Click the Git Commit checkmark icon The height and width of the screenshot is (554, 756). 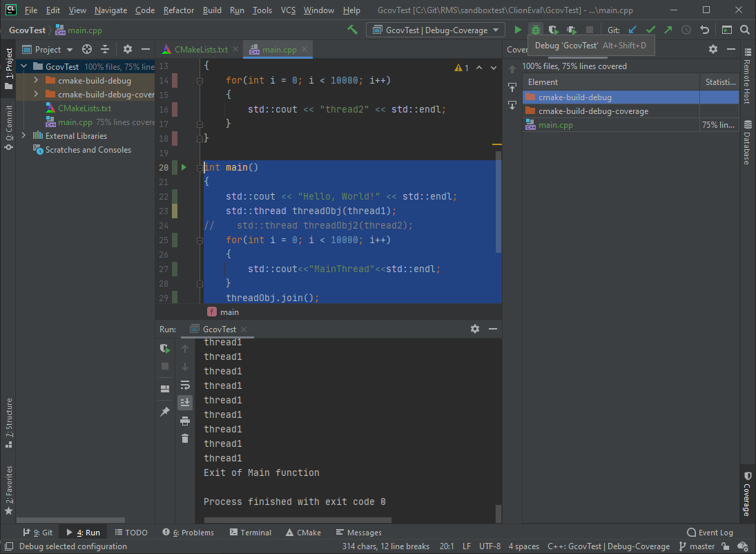click(650, 30)
